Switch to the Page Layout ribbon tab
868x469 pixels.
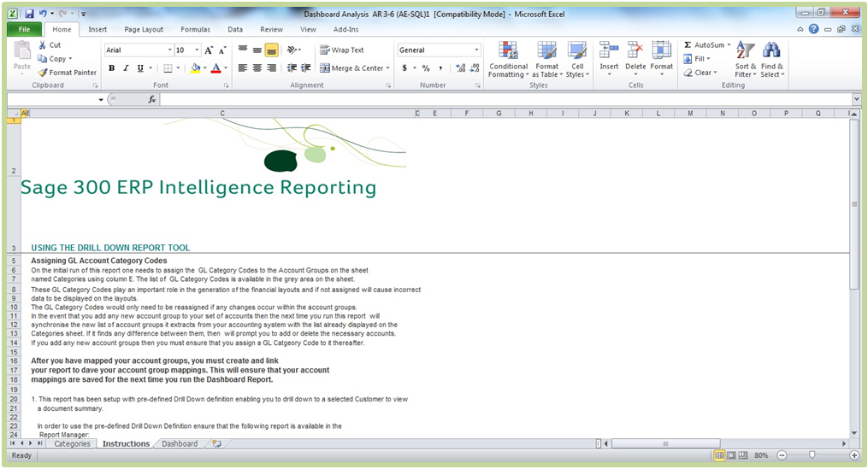144,29
